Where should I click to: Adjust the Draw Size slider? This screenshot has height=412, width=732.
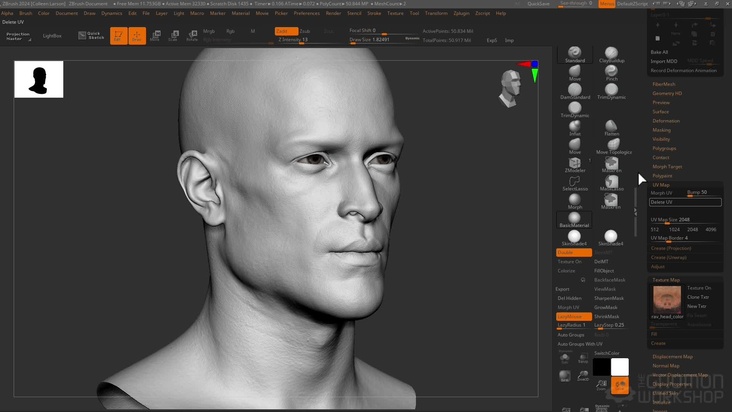tap(384, 40)
